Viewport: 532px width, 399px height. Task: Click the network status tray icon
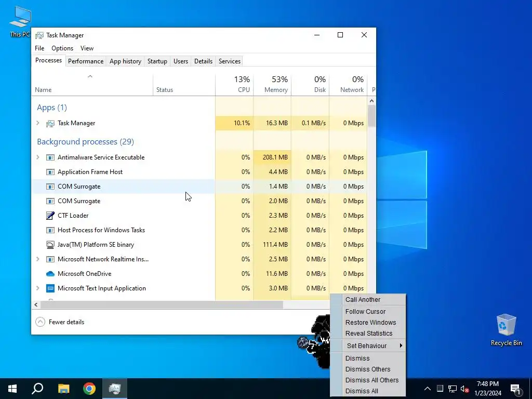coord(453,389)
